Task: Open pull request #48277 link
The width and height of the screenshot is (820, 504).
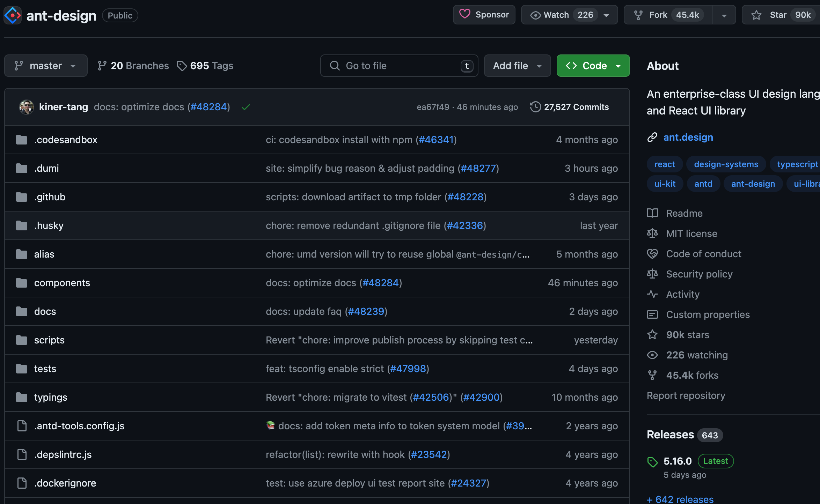Action: pyautogui.click(x=478, y=168)
